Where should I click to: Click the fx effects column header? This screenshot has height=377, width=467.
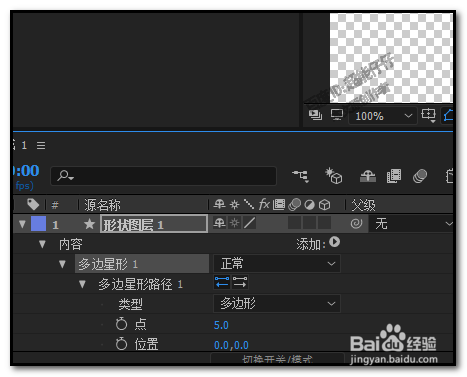(264, 204)
